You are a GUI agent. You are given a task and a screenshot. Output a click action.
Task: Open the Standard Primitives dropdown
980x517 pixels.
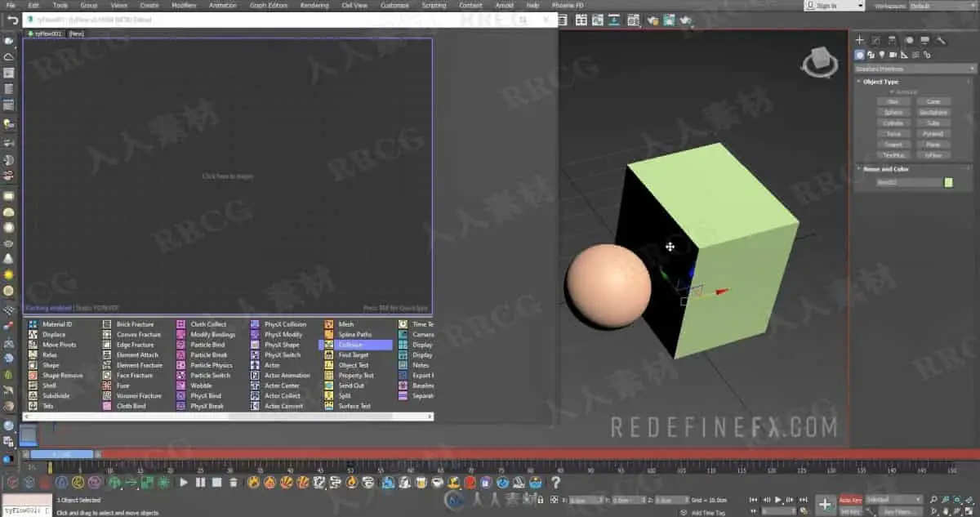tap(915, 69)
